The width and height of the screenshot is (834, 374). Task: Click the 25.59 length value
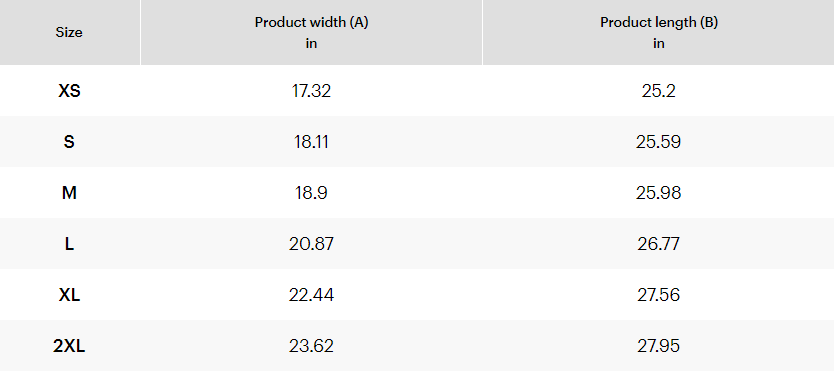point(658,142)
